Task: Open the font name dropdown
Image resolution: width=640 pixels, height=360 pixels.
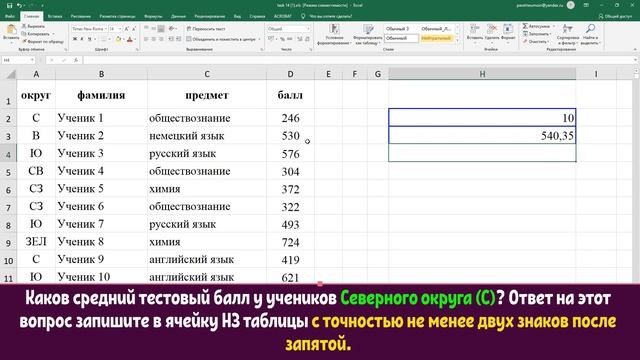Action: point(105,29)
